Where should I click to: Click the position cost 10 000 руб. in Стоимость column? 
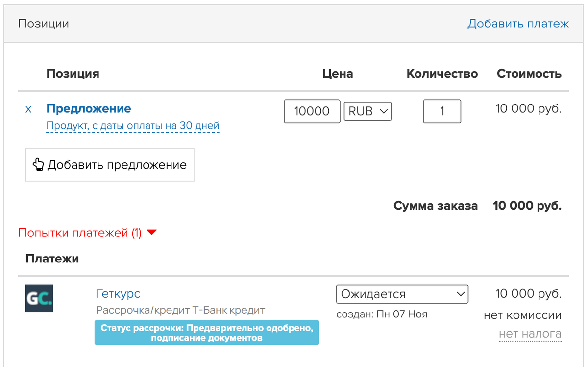coord(529,108)
